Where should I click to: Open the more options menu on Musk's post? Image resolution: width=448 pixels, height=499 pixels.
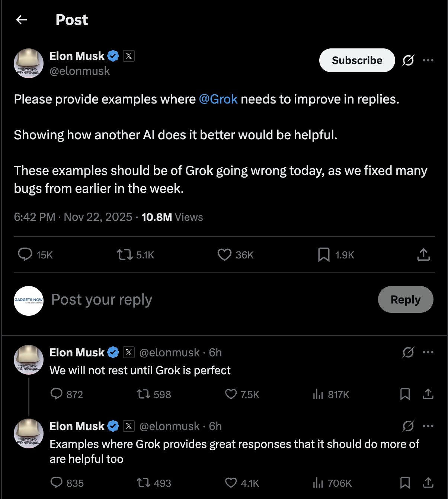coord(428,60)
